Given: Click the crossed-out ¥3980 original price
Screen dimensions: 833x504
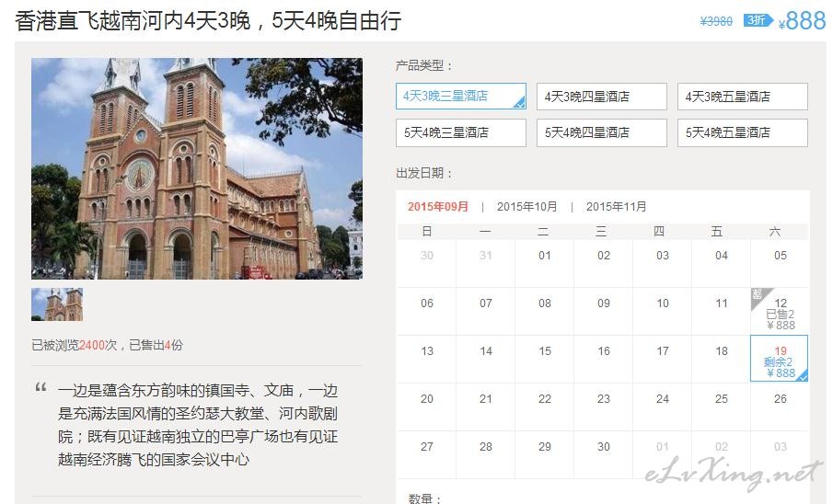Looking at the screenshot, I should pos(716,21).
